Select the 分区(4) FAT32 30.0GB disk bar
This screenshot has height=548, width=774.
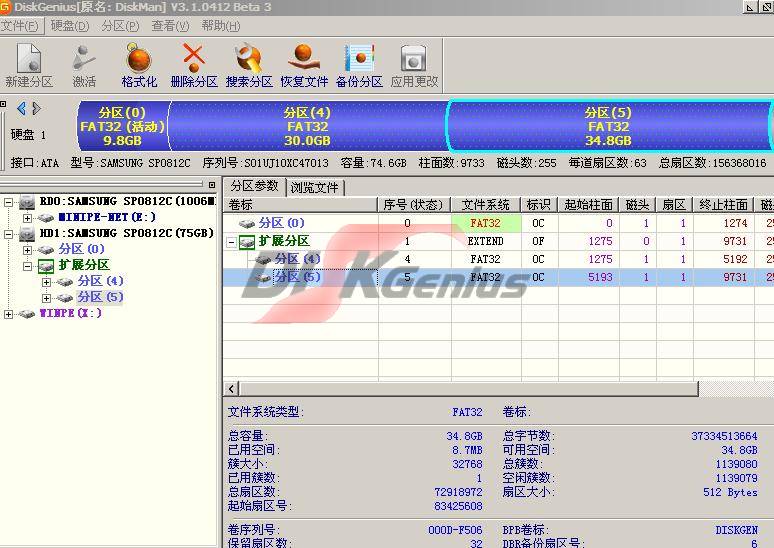[307, 126]
